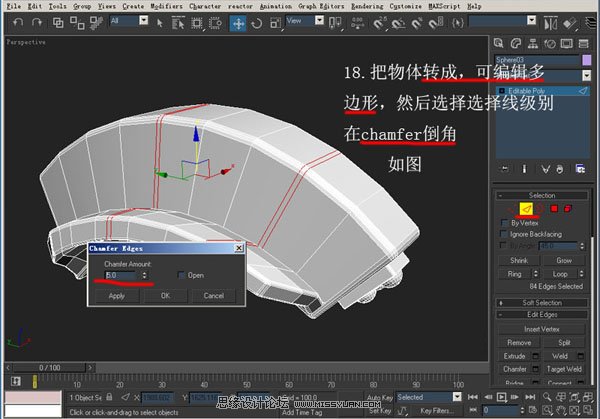Expand the Soft Selection rollout
600x419 pixels.
(542, 303)
